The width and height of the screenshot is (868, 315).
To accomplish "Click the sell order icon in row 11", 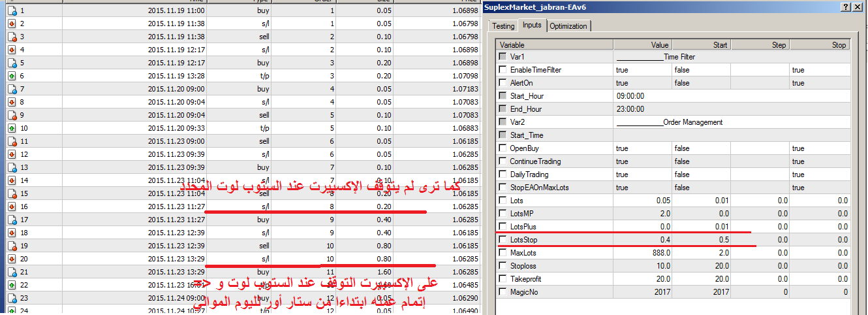I will (12, 141).
